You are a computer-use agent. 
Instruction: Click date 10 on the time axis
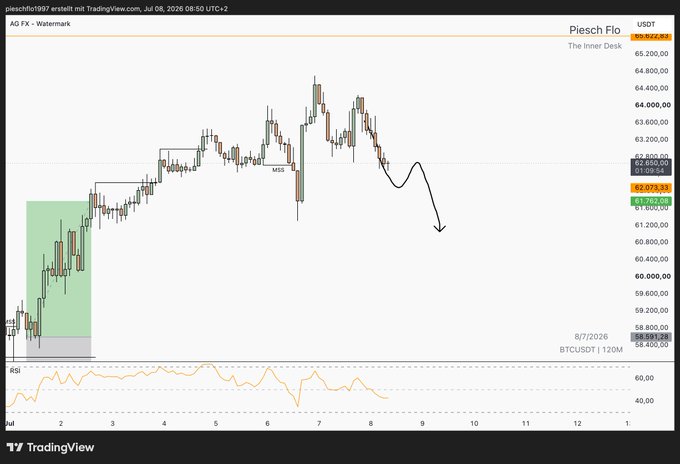pos(474,423)
